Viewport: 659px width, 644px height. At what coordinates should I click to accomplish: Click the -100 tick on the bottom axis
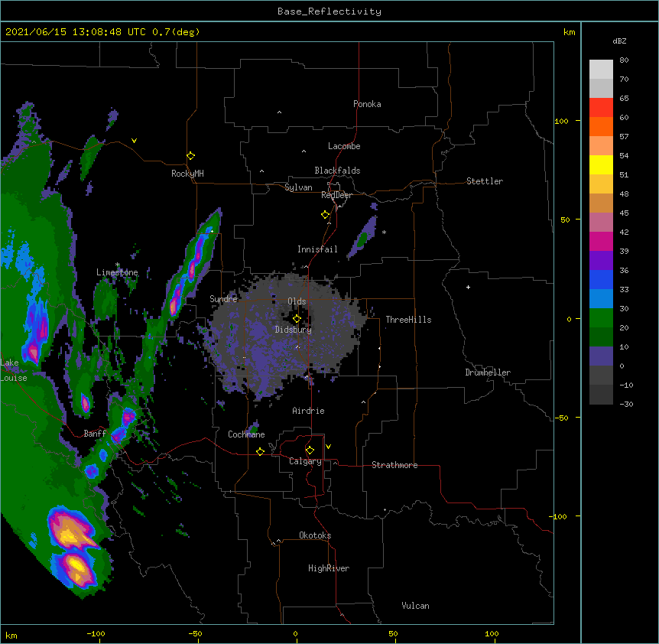96,633
